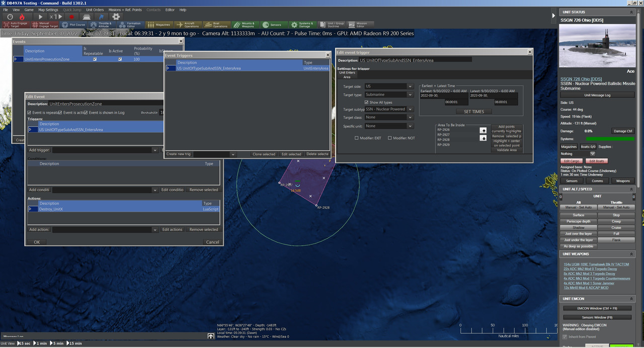
Task: Click the SET TIMES button
Action: pos(473,112)
